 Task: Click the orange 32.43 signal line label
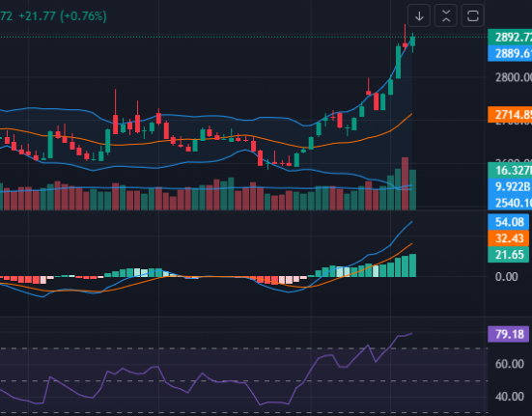[508, 238]
